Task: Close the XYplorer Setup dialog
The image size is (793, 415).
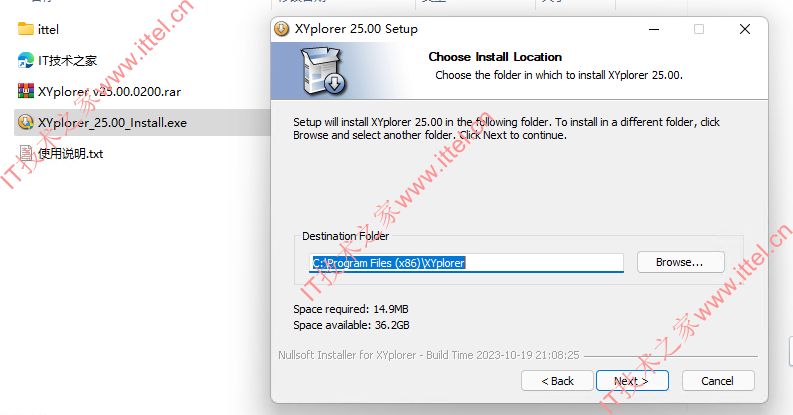Action: tap(744, 29)
